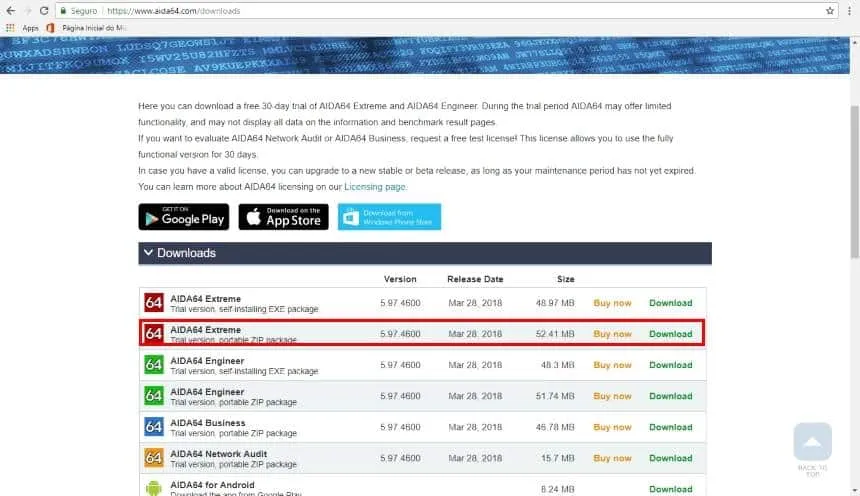
Task: Click the orange AIDA64 Network Audit icon
Action: (x=154, y=458)
